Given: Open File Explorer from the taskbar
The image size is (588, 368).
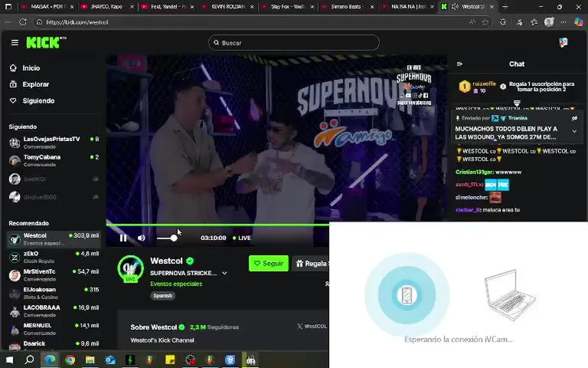Looking at the screenshot, I should pyautogui.click(x=90, y=360).
